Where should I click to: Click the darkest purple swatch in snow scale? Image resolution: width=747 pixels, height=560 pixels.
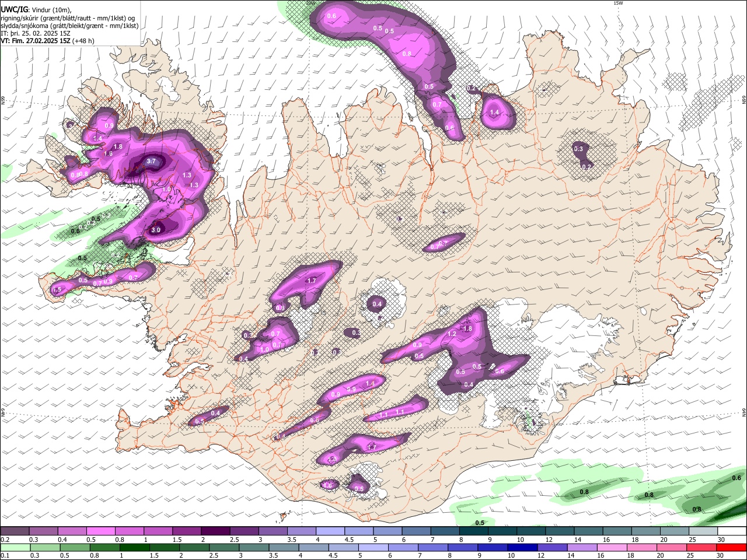(x=215, y=531)
